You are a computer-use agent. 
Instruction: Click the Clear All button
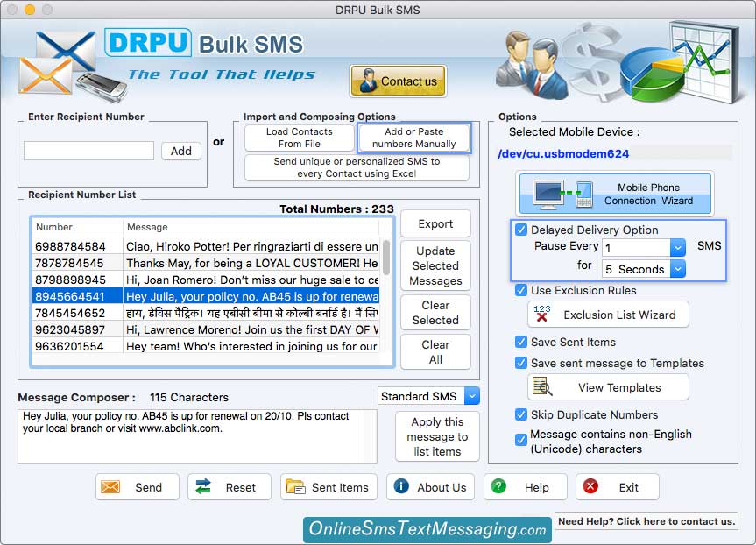(x=435, y=352)
